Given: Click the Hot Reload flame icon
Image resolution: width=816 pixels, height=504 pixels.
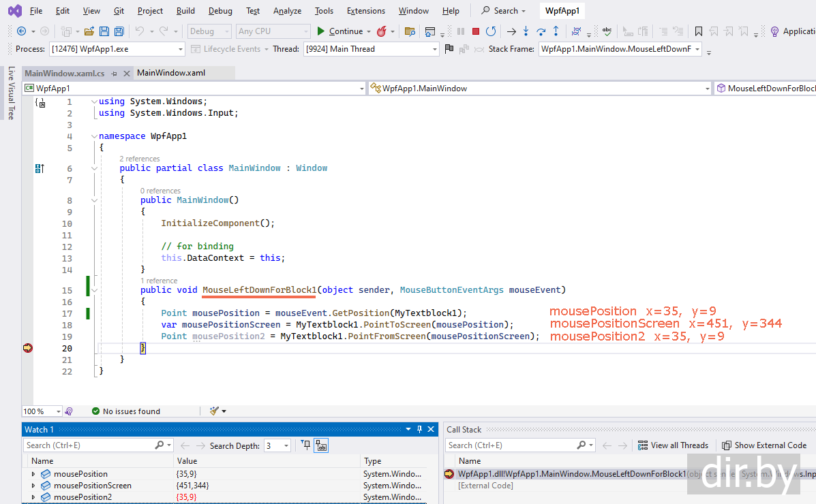Looking at the screenshot, I should (382, 31).
